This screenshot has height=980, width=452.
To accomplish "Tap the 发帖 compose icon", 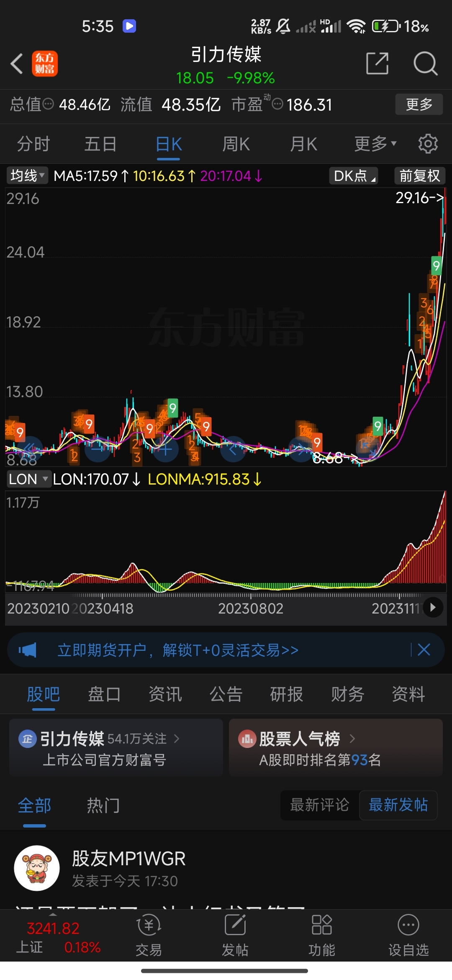I will [235, 925].
